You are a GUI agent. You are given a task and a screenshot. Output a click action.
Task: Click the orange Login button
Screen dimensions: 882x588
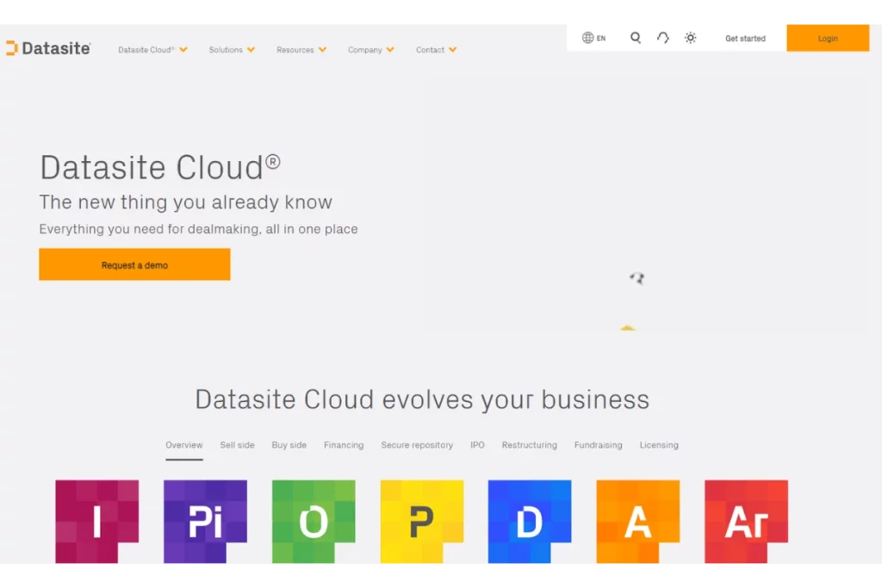tap(828, 38)
